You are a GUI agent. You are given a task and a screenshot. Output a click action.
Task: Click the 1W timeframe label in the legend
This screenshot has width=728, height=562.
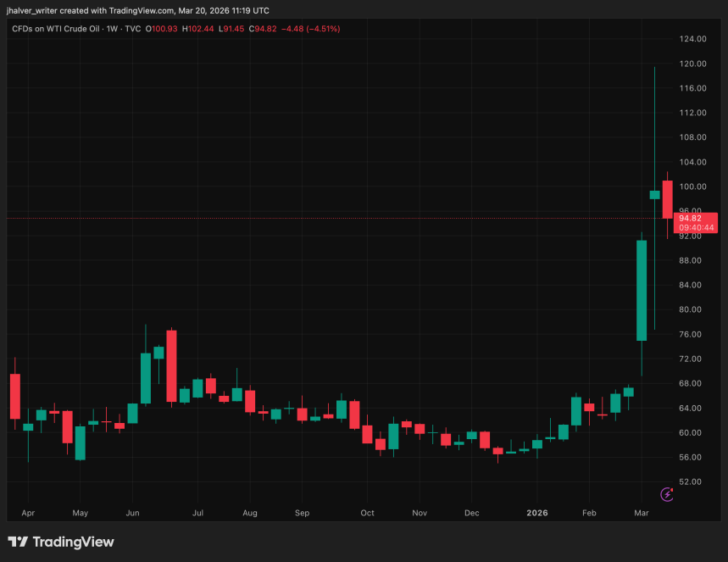[112, 28]
